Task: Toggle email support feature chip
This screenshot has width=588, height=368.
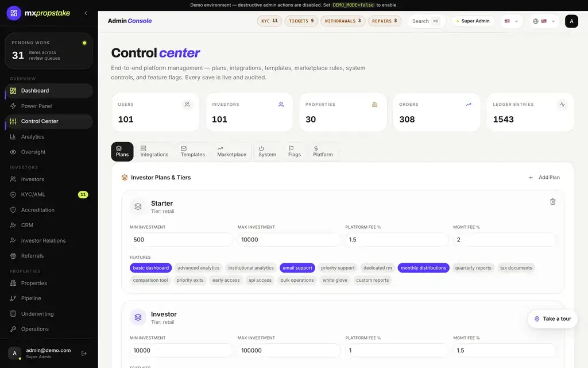Action: pos(297,268)
